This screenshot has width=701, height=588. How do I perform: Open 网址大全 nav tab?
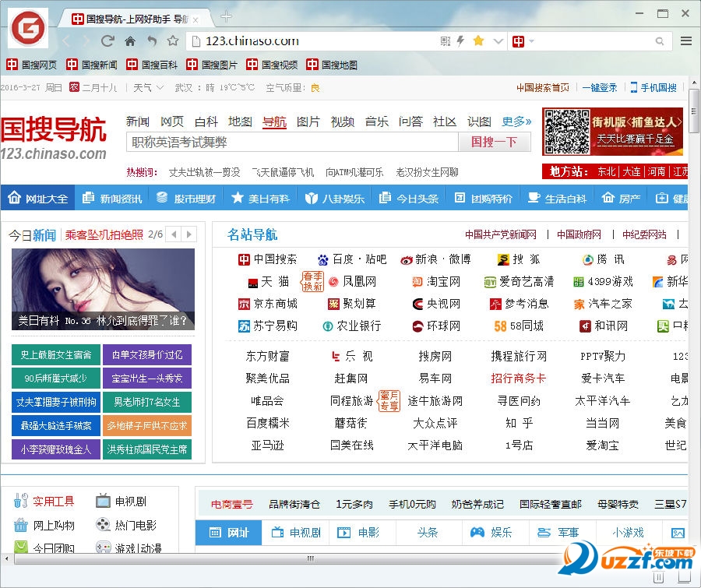(x=37, y=198)
